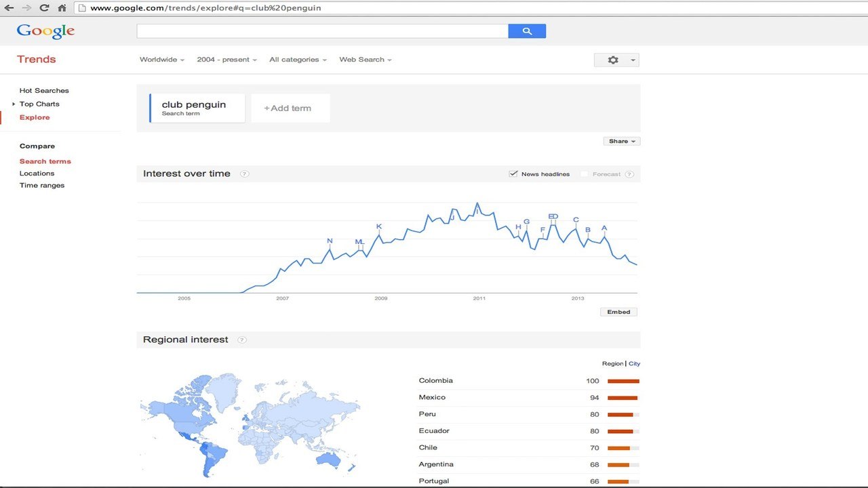The width and height of the screenshot is (868, 488).
Task: Click the blue magnifier search button
Action: pos(527,31)
